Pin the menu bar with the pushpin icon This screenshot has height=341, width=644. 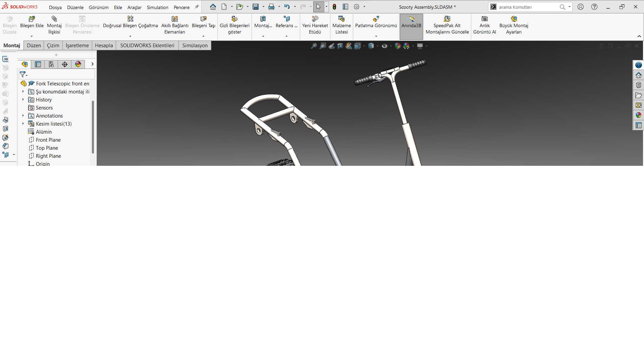point(197,7)
